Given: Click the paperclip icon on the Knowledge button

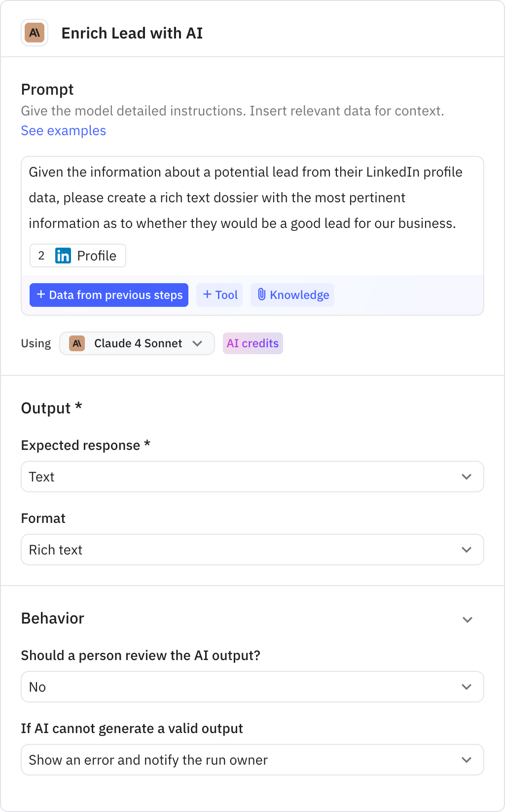Looking at the screenshot, I should tap(262, 295).
